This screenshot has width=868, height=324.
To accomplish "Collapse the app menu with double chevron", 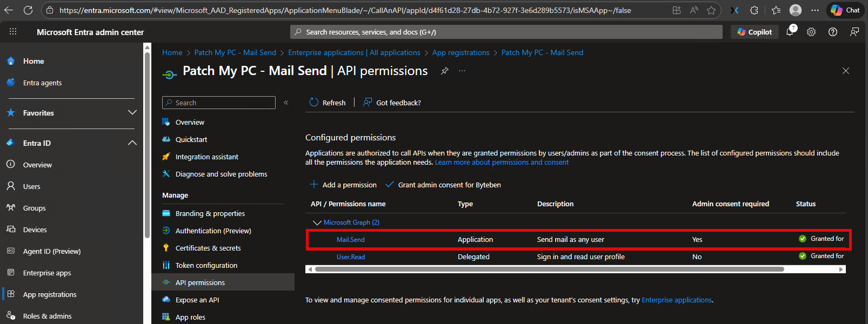I will [286, 103].
